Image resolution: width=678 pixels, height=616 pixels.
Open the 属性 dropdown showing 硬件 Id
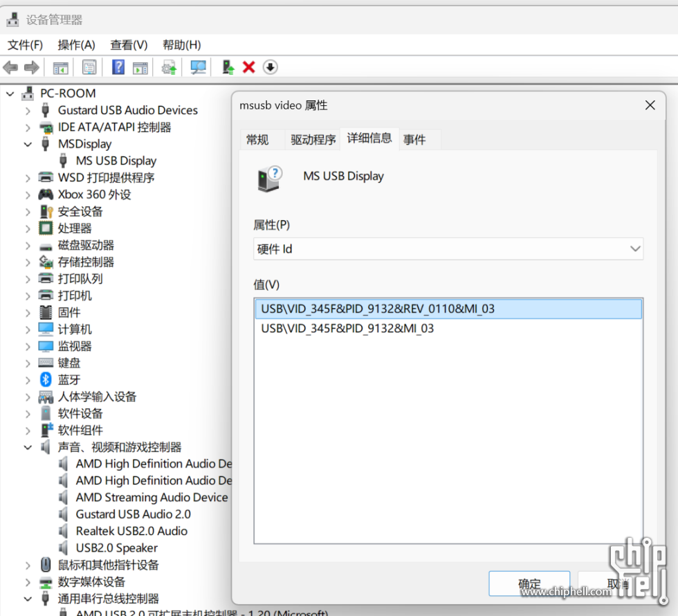click(448, 248)
